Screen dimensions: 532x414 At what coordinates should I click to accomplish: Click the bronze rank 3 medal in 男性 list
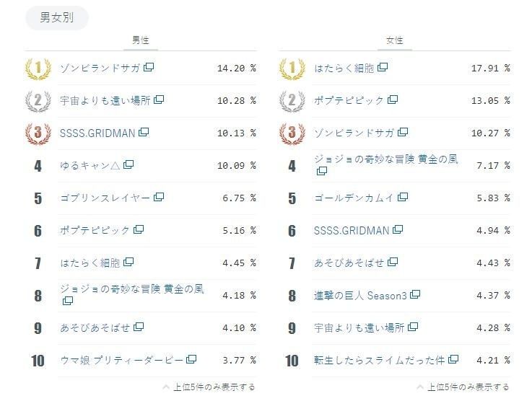pyautogui.click(x=38, y=133)
